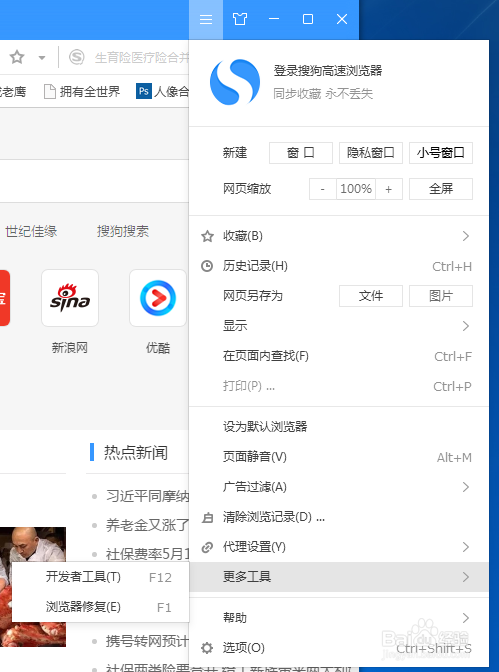The width and height of the screenshot is (499, 672).
Task: Open news headline 携号转网预计
Action: 147,641
